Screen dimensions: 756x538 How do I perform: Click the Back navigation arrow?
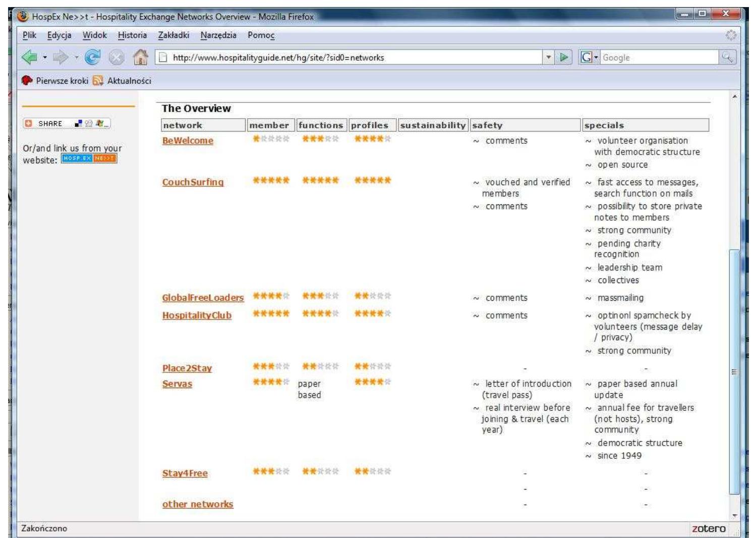29,57
